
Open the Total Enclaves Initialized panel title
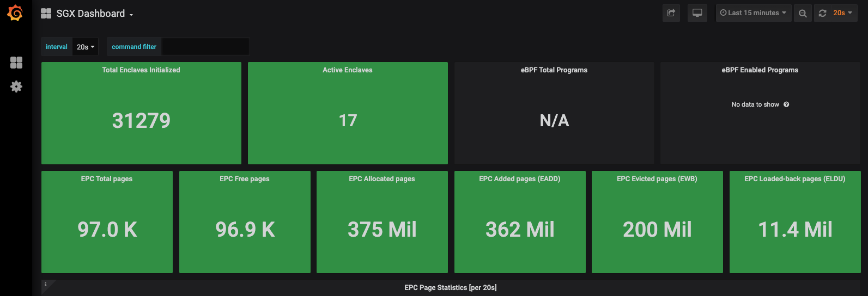pyautogui.click(x=141, y=70)
